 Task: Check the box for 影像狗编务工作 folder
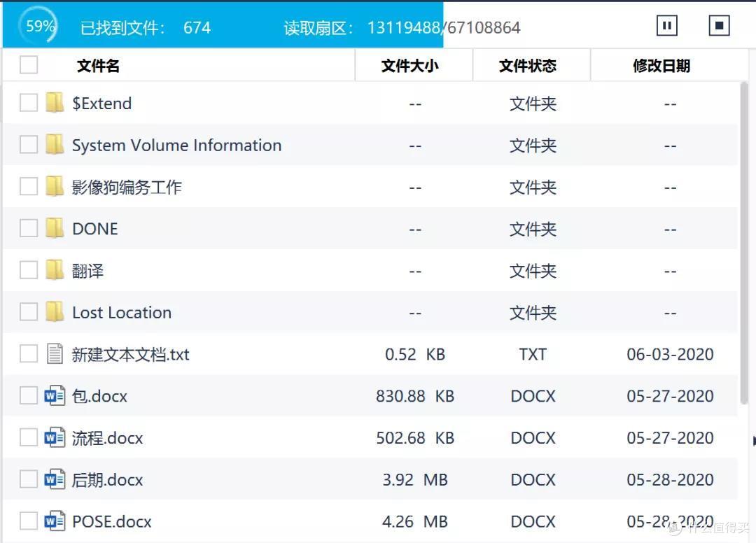(x=29, y=186)
